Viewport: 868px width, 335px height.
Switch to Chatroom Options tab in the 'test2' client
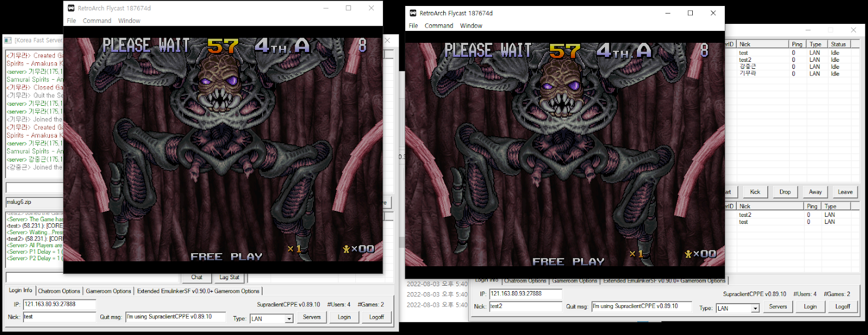(525, 281)
